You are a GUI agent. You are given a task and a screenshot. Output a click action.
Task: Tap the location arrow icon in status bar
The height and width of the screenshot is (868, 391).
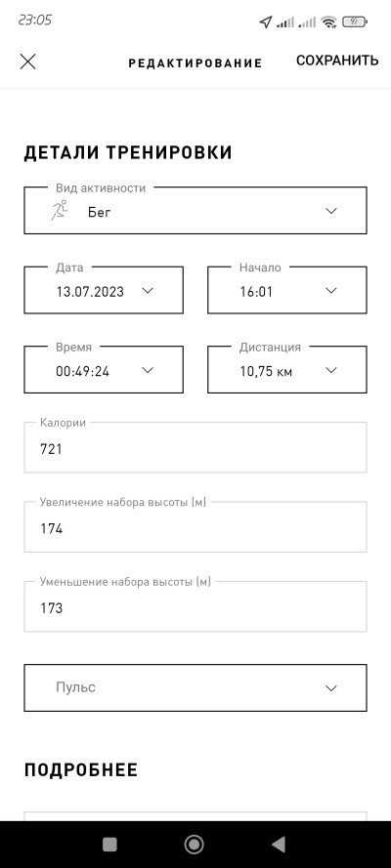point(266,22)
